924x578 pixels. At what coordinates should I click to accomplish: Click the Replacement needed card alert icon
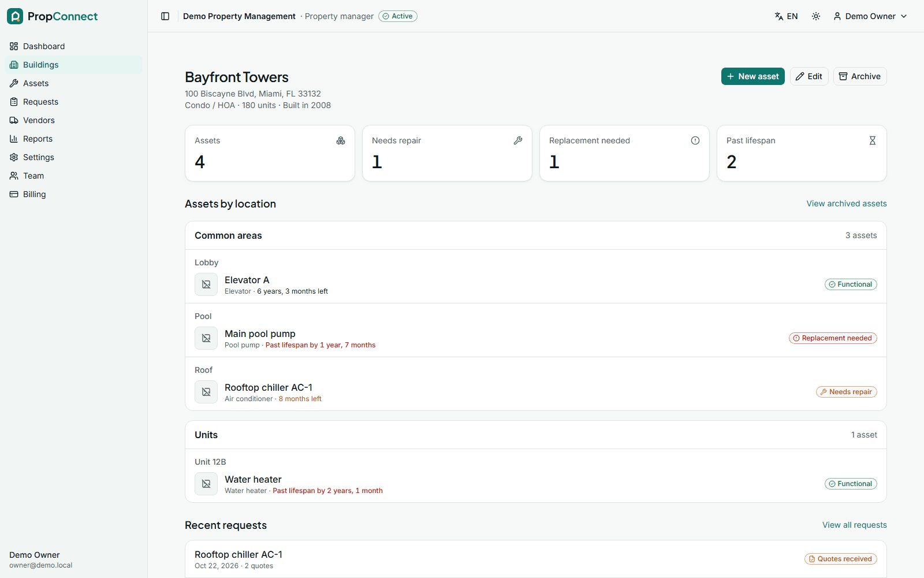pos(695,140)
